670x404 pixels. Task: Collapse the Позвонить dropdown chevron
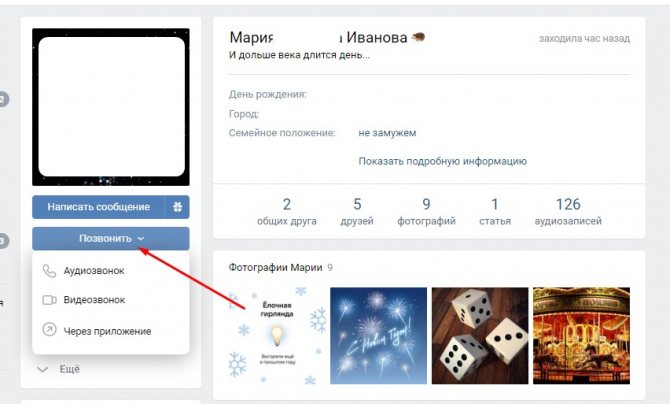[x=141, y=239]
